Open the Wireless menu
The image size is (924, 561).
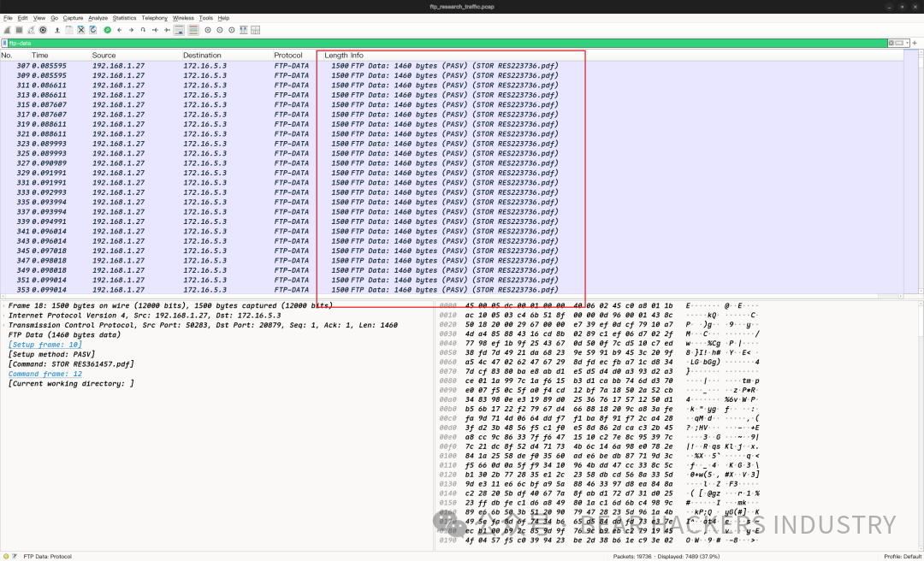(183, 18)
